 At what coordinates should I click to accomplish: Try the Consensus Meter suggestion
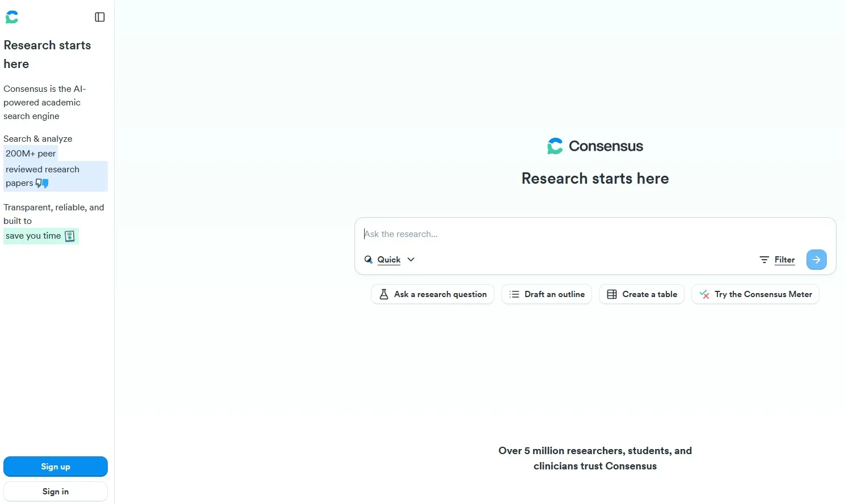point(755,294)
